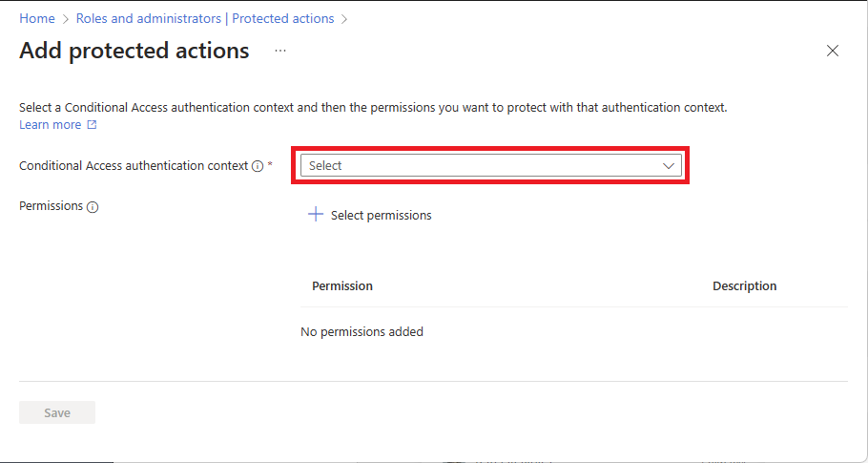Click the Home breadcrumb link
The height and width of the screenshot is (463, 868).
[x=37, y=18]
